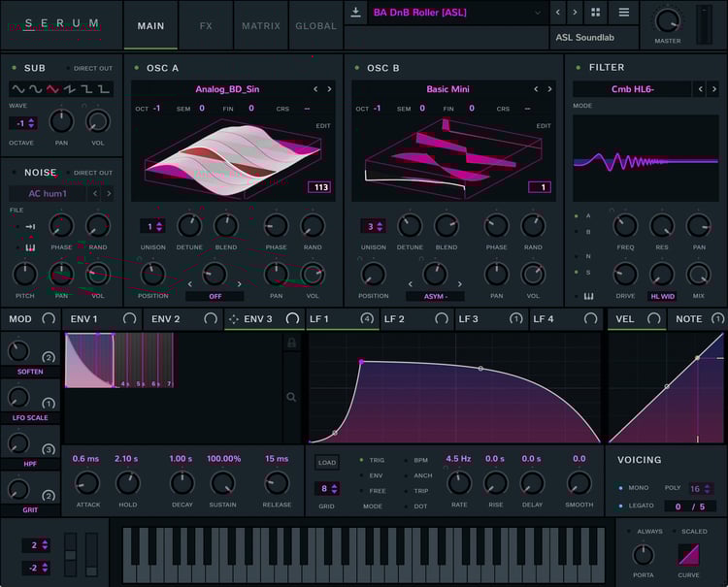Select previous OSC B wavetable arrow
The image size is (728, 587).
tap(536, 89)
